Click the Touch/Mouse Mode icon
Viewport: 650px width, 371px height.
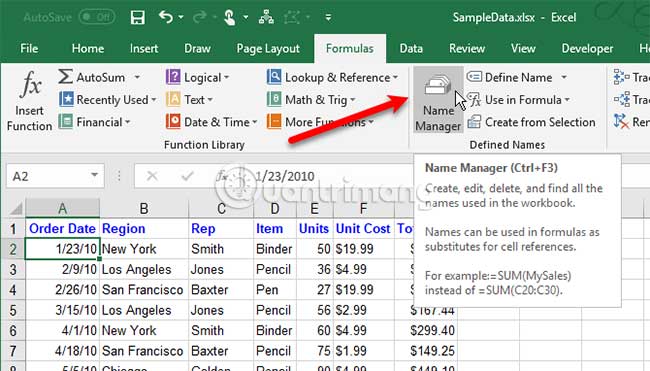tap(229, 17)
